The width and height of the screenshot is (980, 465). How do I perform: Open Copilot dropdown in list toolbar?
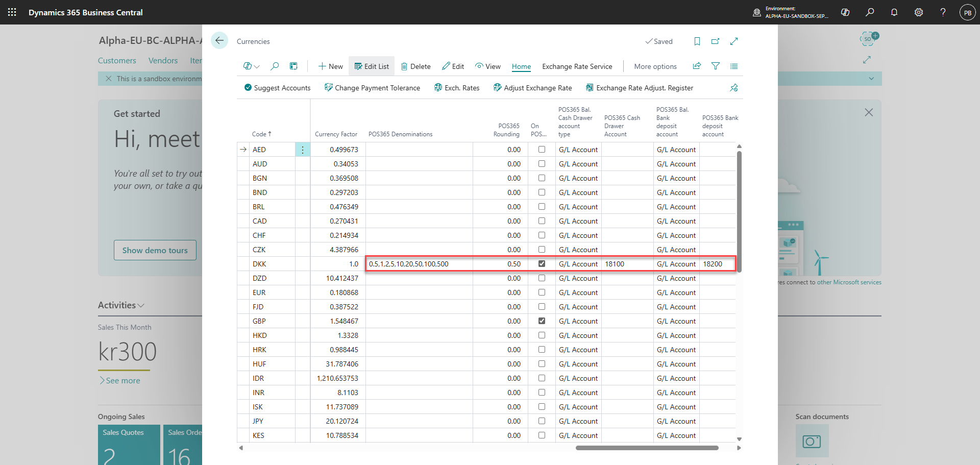coord(252,66)
